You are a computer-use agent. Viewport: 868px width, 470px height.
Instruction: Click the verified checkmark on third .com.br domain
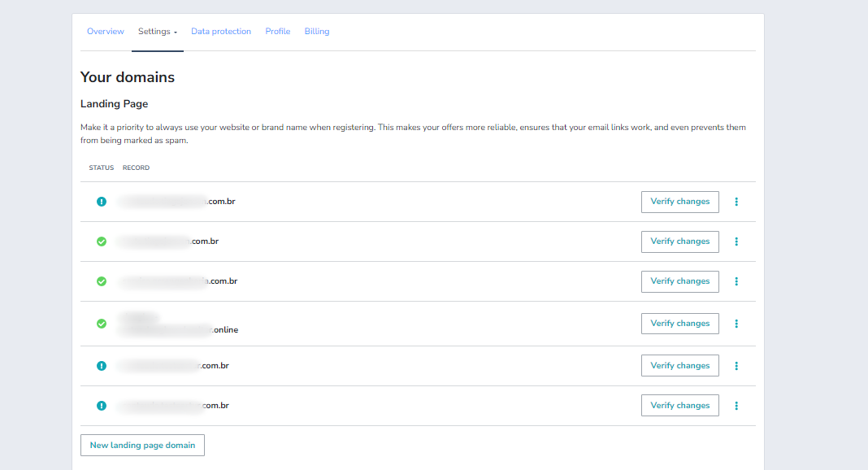101,281
